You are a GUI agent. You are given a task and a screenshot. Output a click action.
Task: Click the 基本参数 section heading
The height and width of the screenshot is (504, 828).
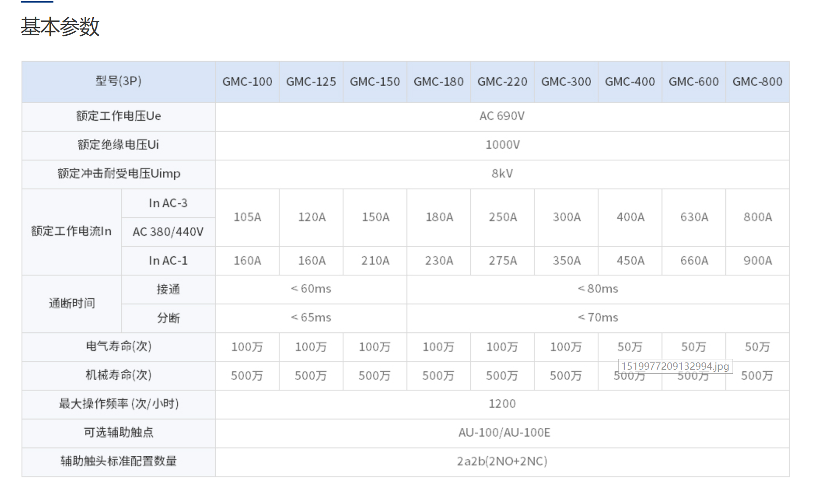[x=60, y=27]
